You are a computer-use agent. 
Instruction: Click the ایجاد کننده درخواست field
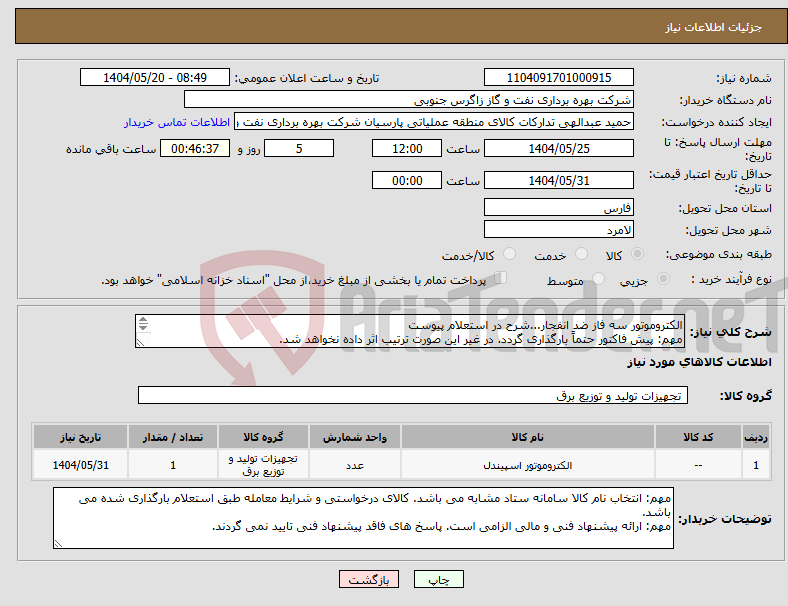(x=434, y=122)
